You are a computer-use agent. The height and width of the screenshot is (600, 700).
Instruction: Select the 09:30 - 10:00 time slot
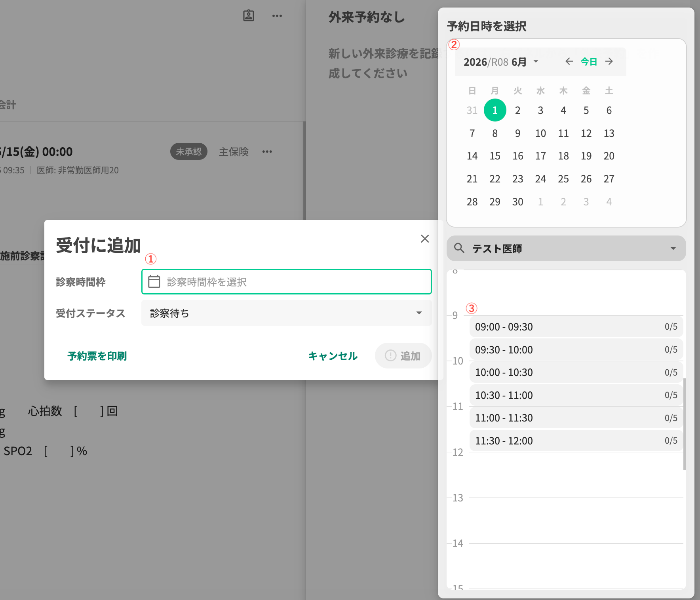(x=576, y=350)
